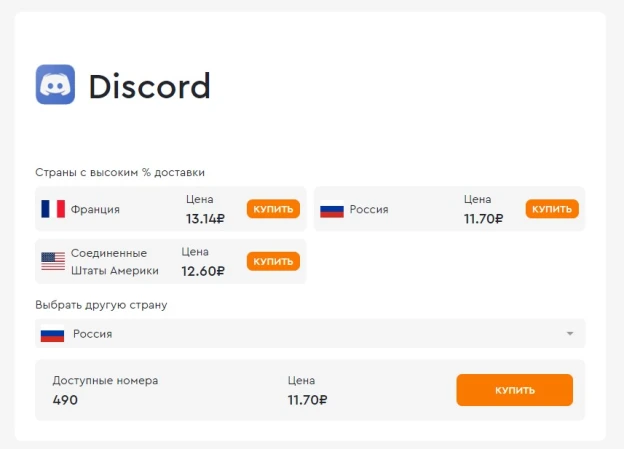The height and width of the screenshot is (449, 624).
Task: Expand the country dropdown arrow
Action: 570,334
